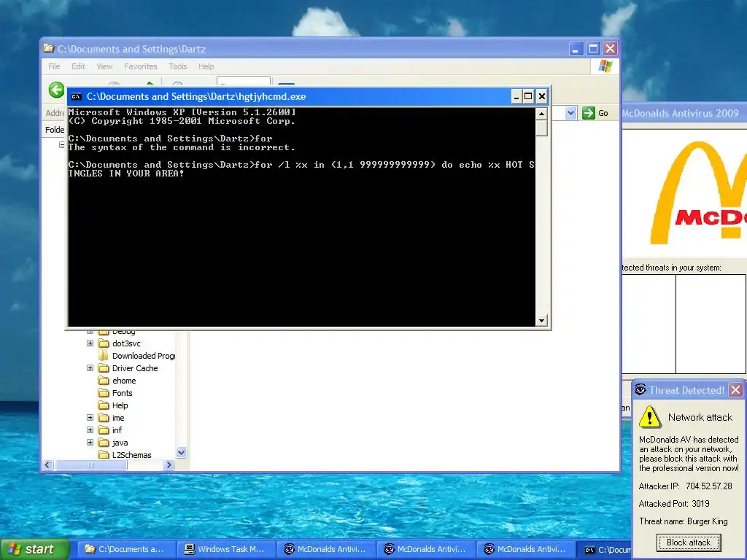This screenshot has width=747, height=560.
Task: Click the eye icon in Threat Detected title
Action: click(640, 390)
